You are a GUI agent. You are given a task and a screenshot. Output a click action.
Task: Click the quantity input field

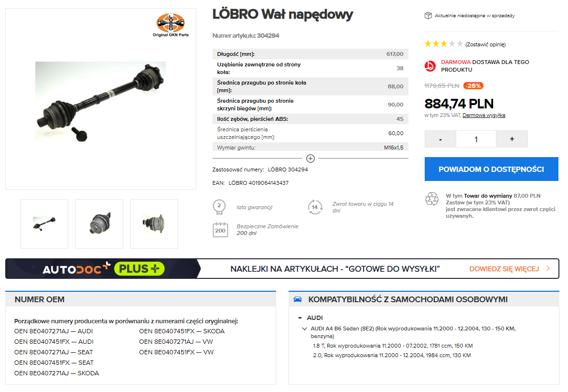point(476,139)
